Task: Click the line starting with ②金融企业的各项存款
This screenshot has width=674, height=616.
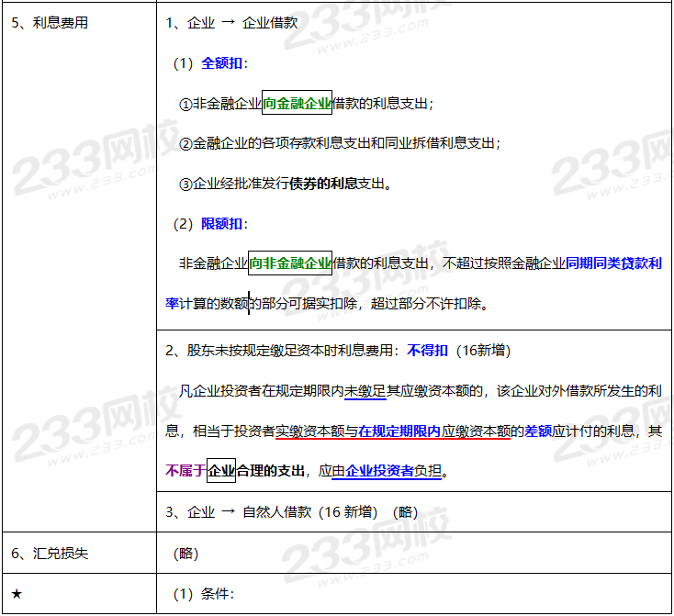Action: [x=339, y=143]
